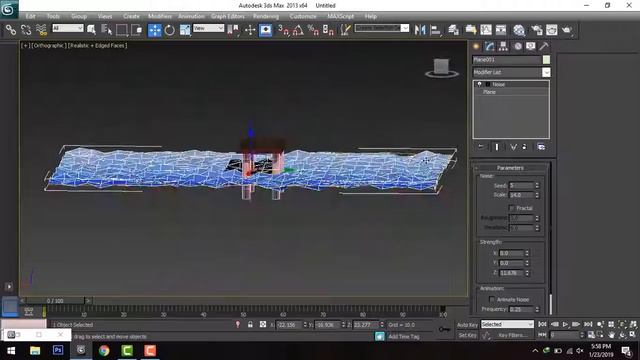Screen dimensions: 640x360
Task: Select the Link tool in main toolbar
Action: tap(11, 30)
